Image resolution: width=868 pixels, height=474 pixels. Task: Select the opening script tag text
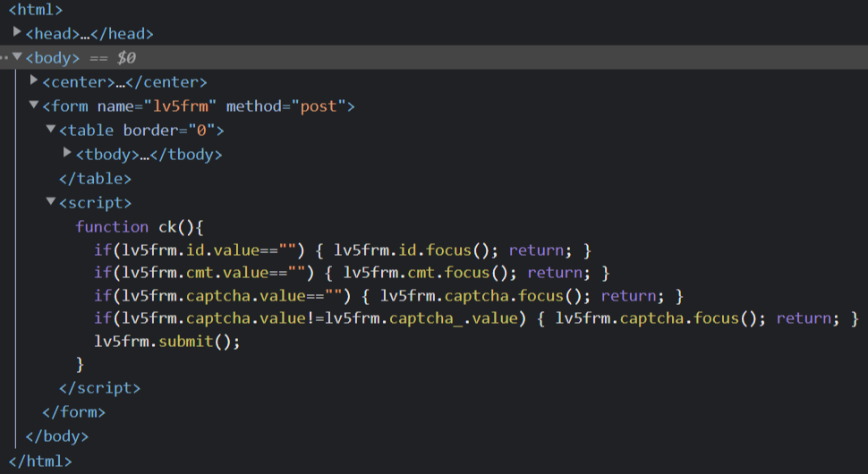95,203
